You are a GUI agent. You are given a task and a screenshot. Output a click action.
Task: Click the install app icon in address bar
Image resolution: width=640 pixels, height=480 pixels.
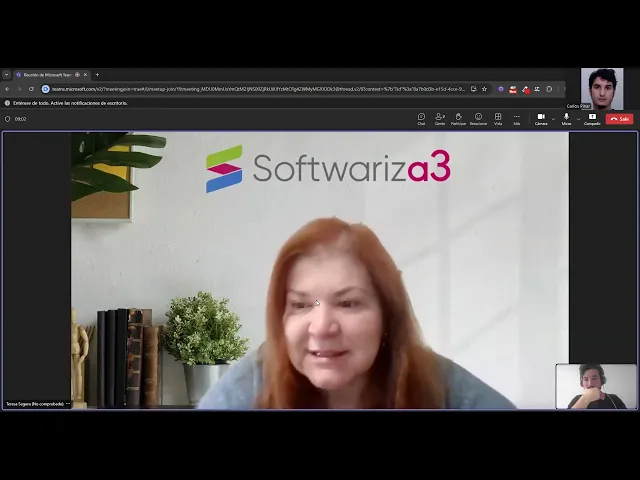coord(473,89)
